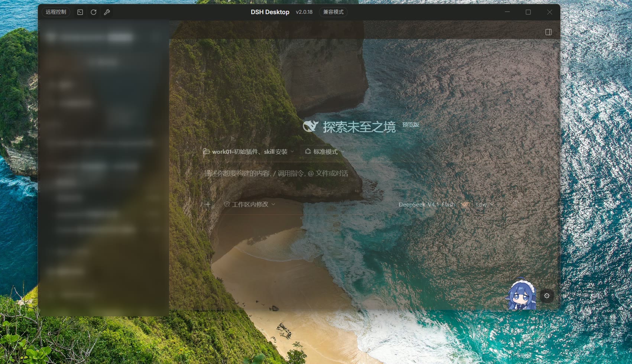Click the 预览版 preview label
632x364 pixels.
click(411, 125)
